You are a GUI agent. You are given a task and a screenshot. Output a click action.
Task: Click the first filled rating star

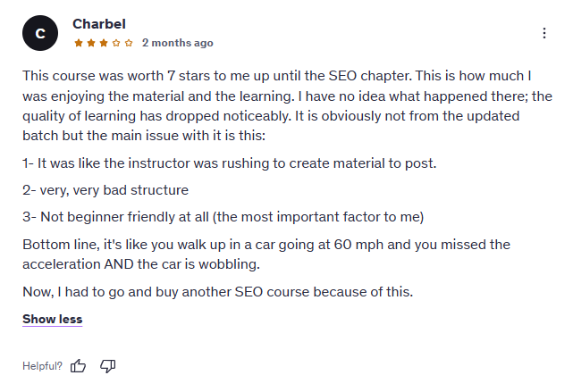coord(79,43)
